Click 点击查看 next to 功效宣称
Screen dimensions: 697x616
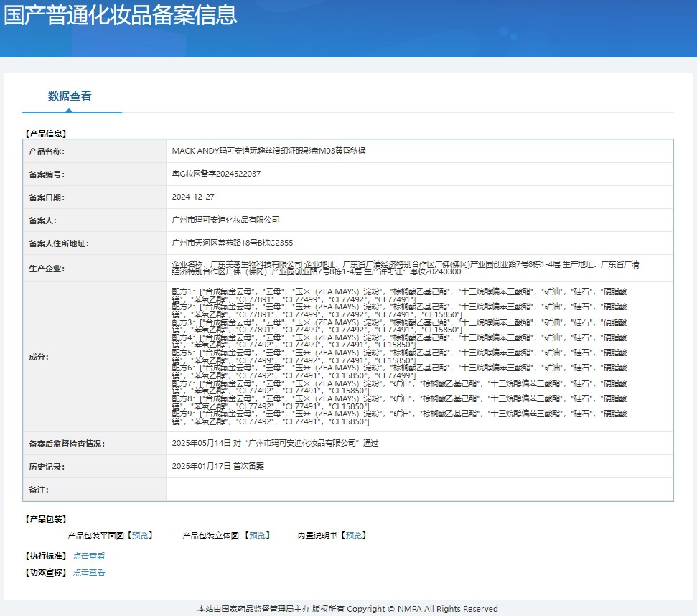point(89,573)
